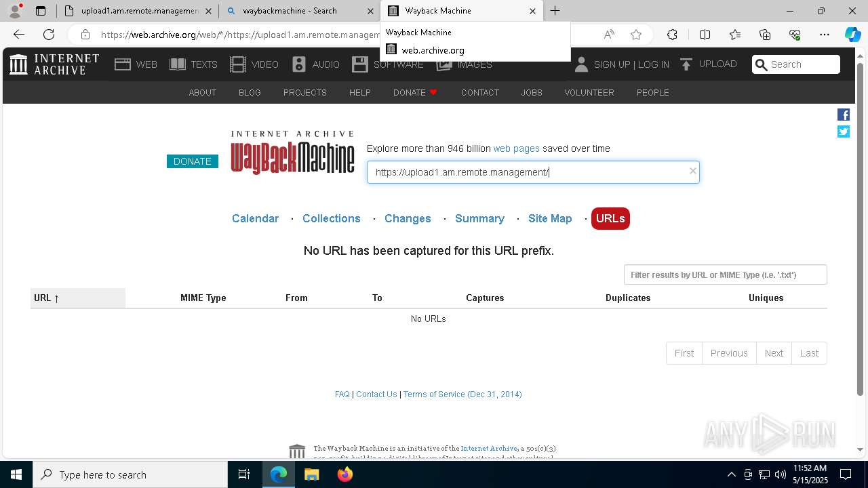The height and width of the screenshot is (488, 868).
Task: Open the Internet Archive home logo
Action: tap(54, 64)
